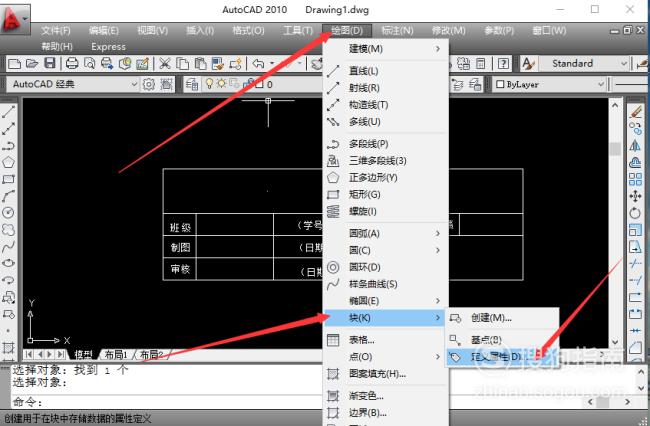Expand the 圆弧(A) submenu
The width and height of the screenshot is (650, 426).
click(386, 233)
